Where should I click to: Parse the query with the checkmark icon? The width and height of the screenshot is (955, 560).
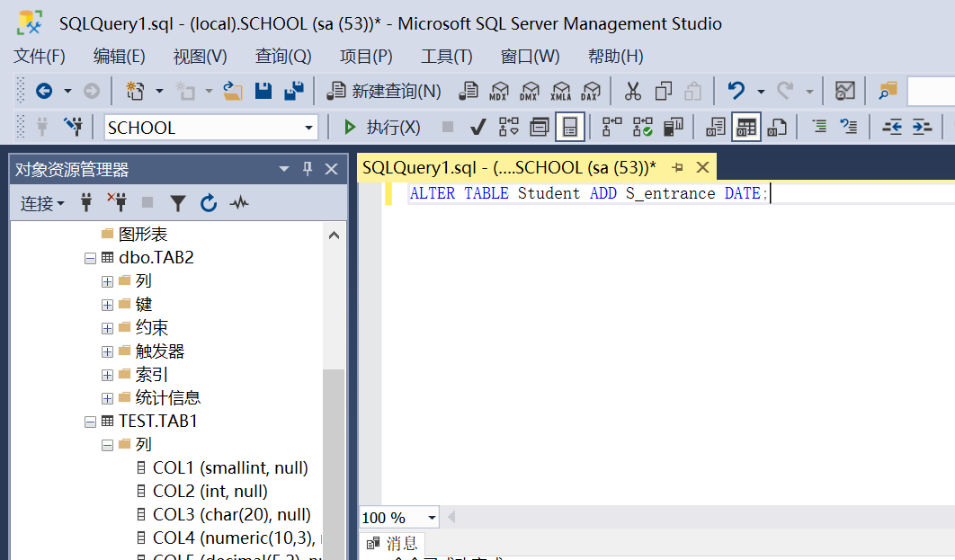(478, 128)
